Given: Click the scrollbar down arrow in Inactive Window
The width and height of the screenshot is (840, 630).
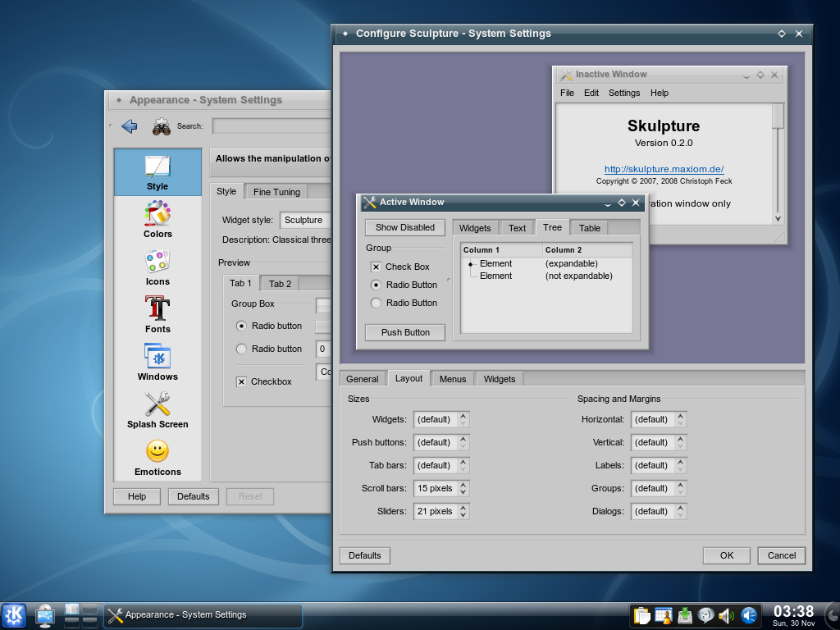Looking at the screenshot, I should [x=778, y=219].
